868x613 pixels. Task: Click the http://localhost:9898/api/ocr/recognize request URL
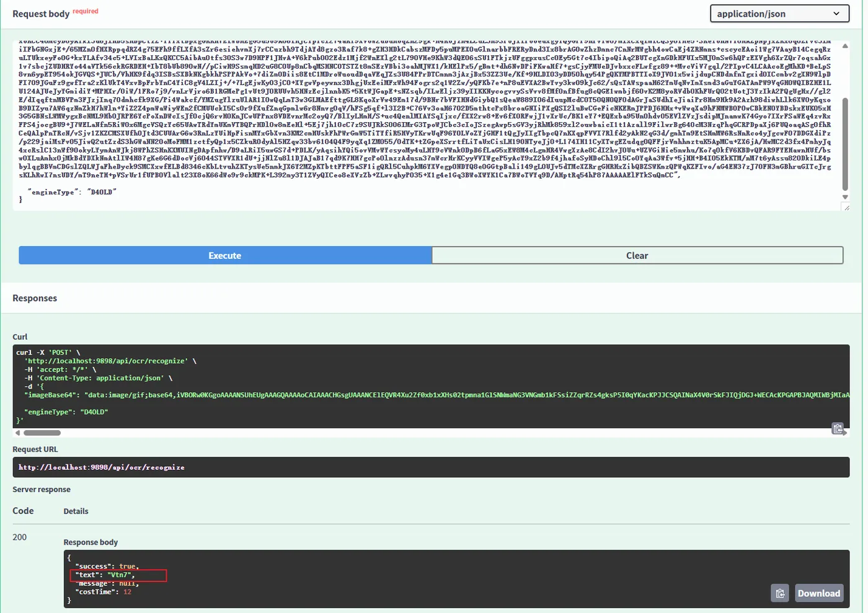[x=102, y=467]
